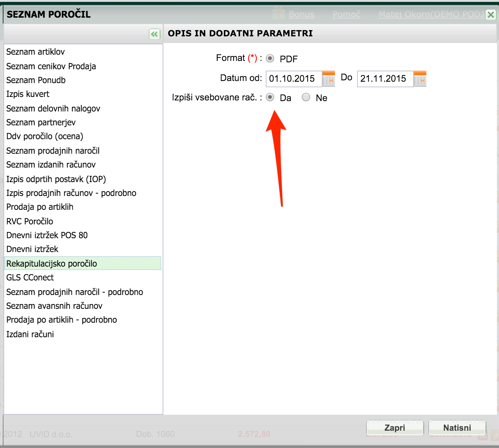
Task: Collapse the report list panel with double-chevron icon
Action: click(154, 34)
